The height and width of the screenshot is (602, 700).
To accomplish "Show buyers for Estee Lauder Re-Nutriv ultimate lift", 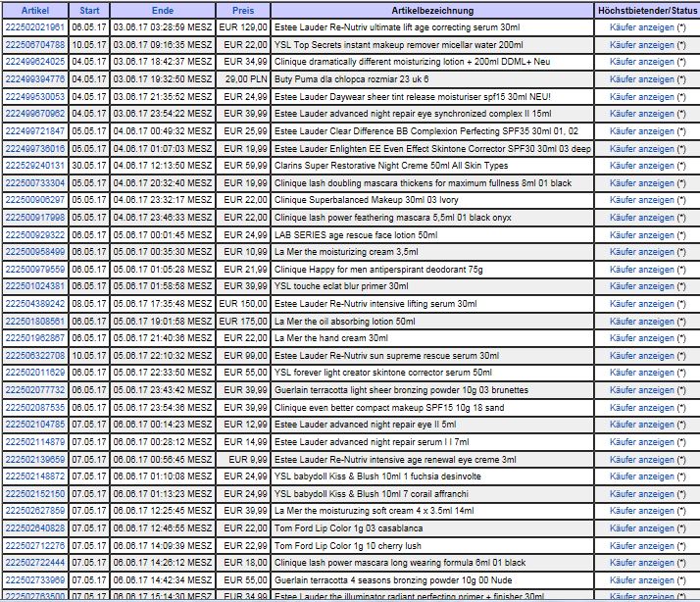I will coord(641,27).
